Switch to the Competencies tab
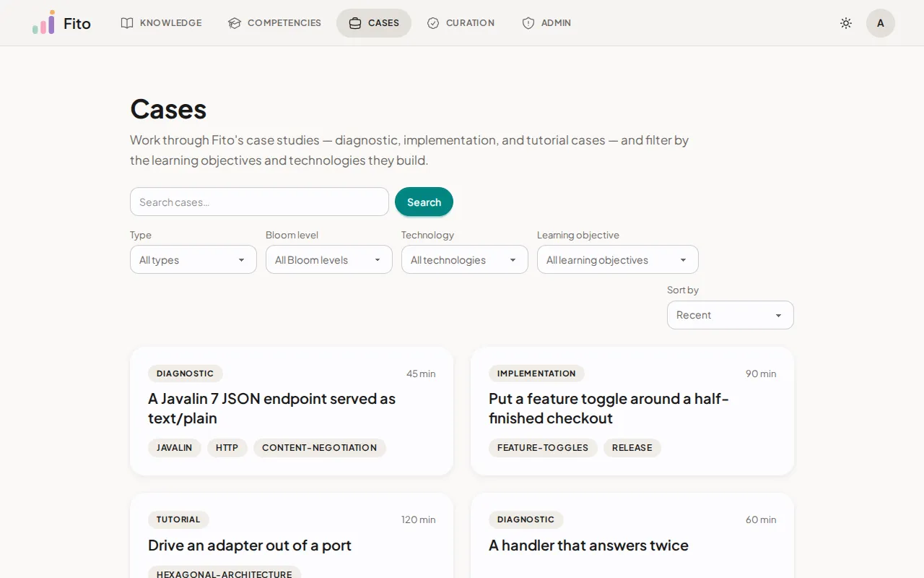Image resolution: width=924 pixels, height=578 pixels. point(275,23)
